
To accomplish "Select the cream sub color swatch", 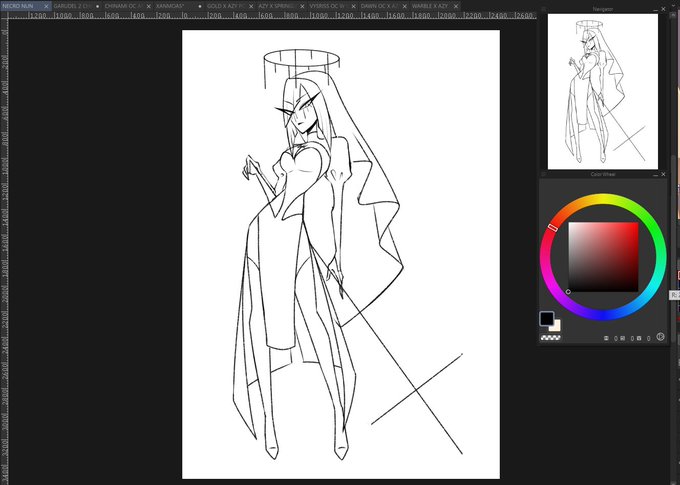I will (556, 326).
